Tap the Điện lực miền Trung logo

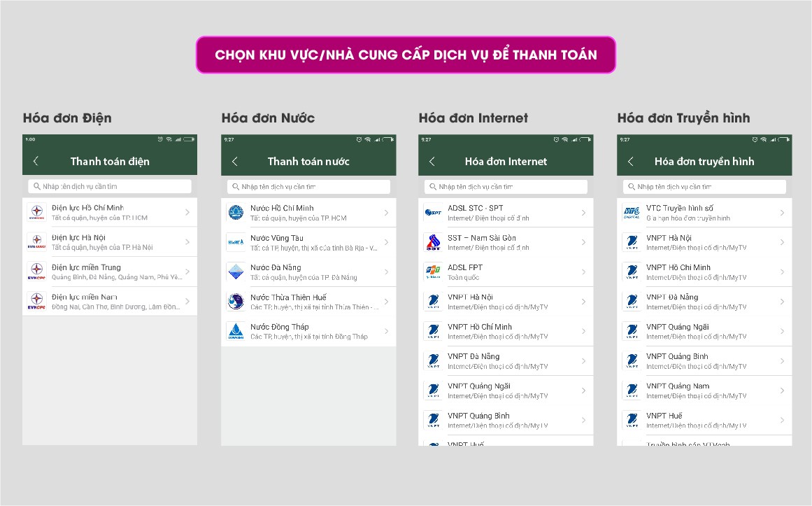(x=37, y=271)
